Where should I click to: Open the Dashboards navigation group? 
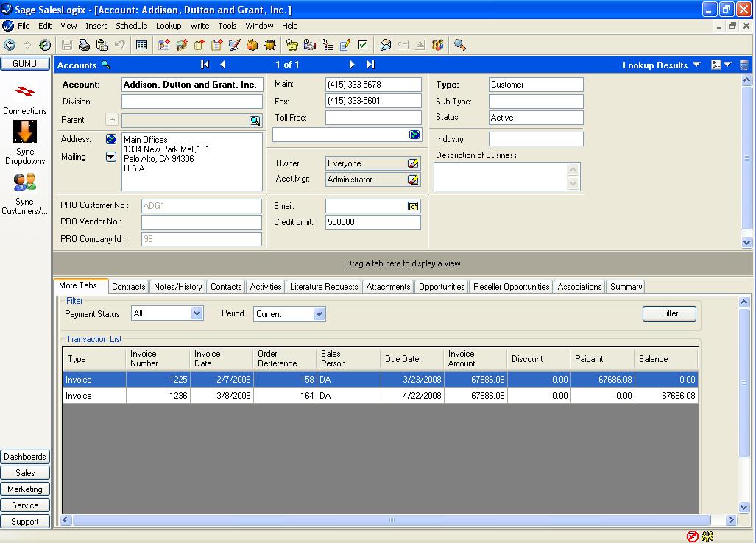click(25, 457)
